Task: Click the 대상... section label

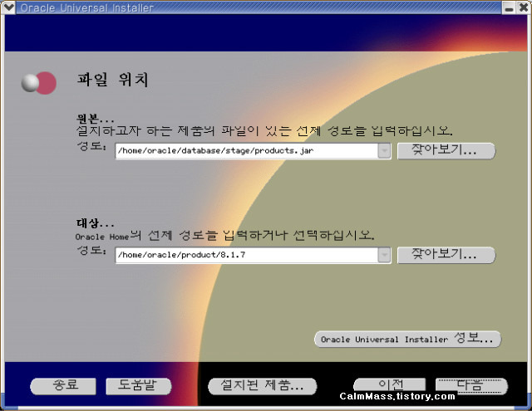Action: pos(96,223)
